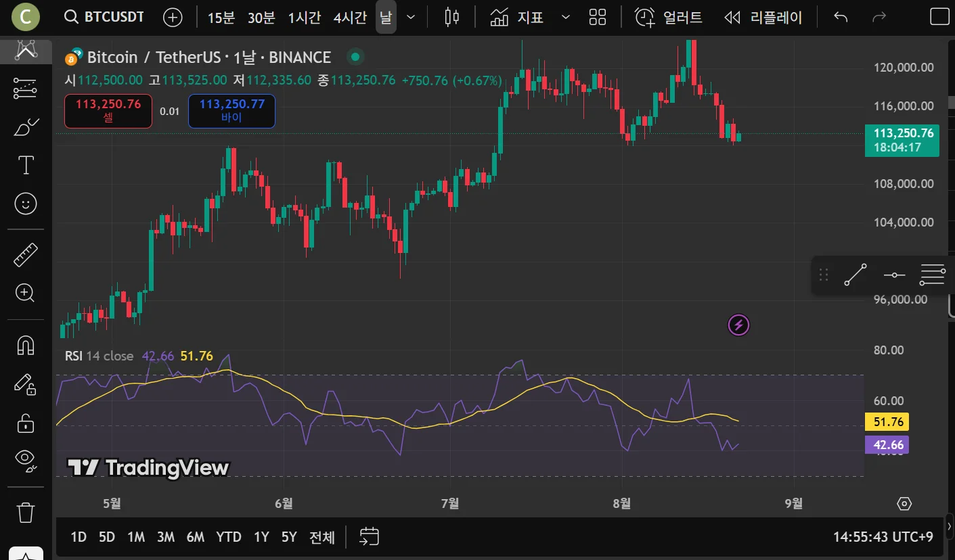Viewport: 955px width, 560px height.
Task: Click the red 셀 sell button
Action: click(x=108, y=111)
